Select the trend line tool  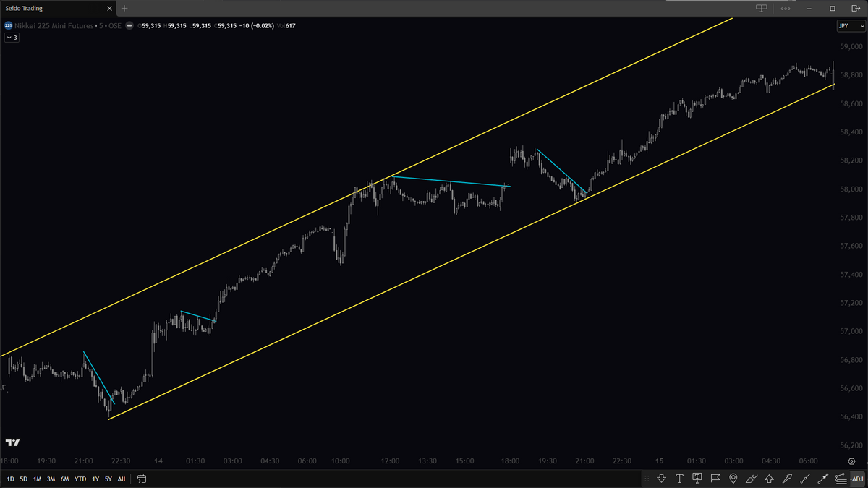[804, 479]
